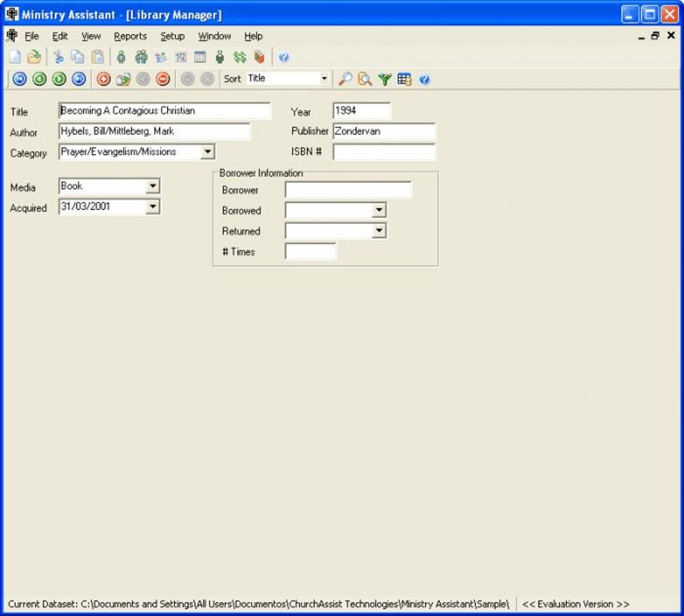Advance to the next record
The image size is (684, 616).
pyautogui.click(x=59, y=78)
